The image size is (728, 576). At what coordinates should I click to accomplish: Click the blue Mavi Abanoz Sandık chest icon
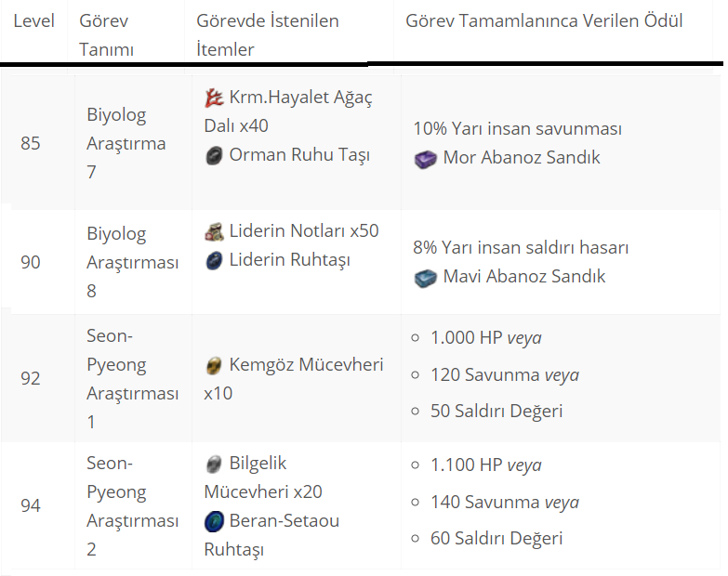coord(425,279)
